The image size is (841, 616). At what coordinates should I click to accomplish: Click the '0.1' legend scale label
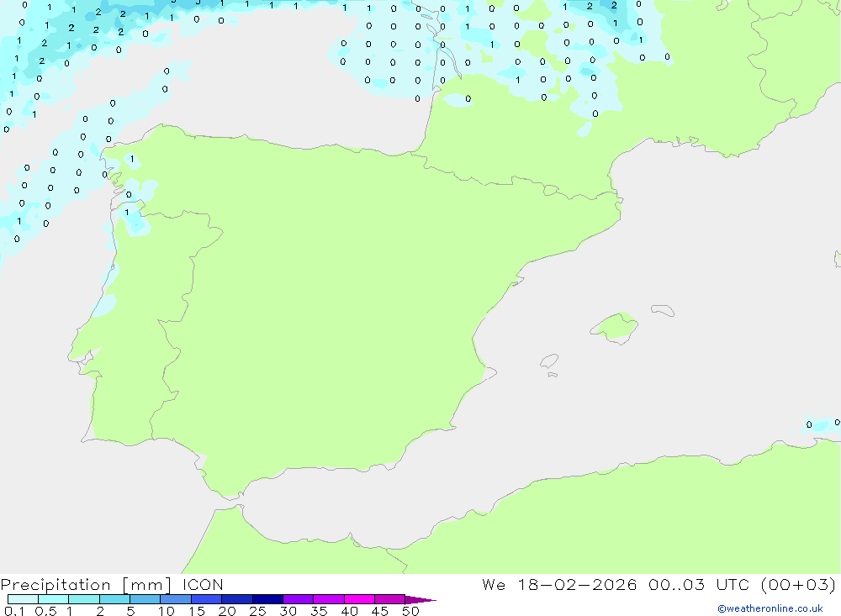click(x=14, y=611)
